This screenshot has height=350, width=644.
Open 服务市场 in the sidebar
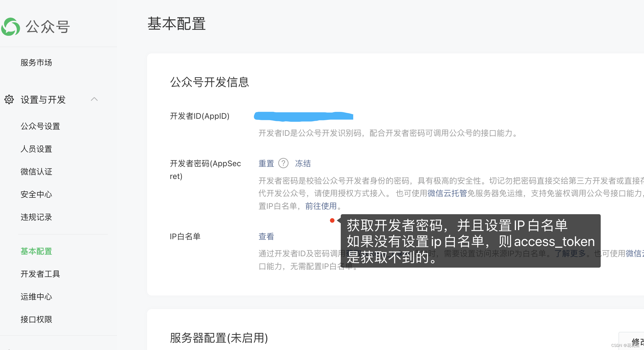pos(36,63)
